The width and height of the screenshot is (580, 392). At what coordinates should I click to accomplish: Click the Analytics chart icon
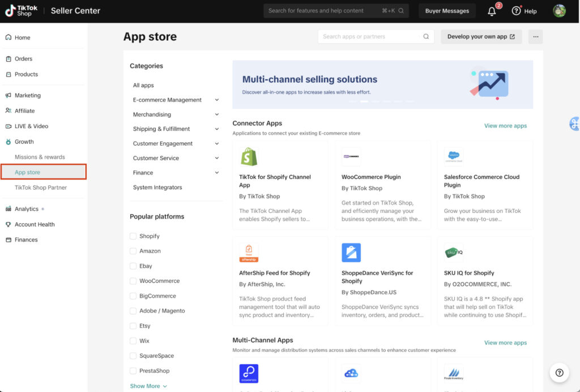tap(8, 209)
